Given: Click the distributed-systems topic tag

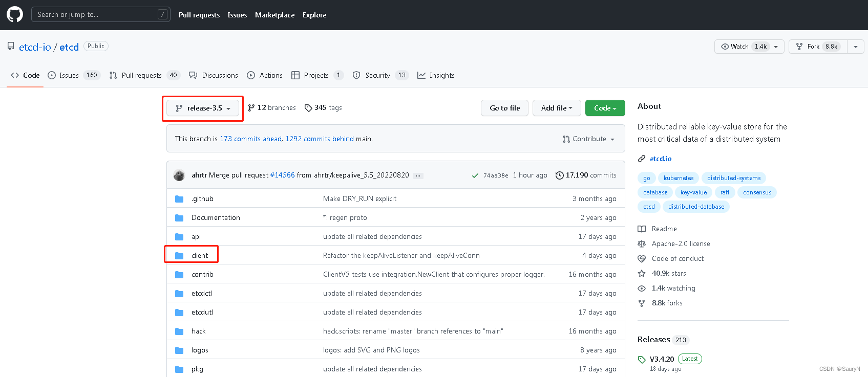Looking at the screenshot, I should [x=734, y=178].
